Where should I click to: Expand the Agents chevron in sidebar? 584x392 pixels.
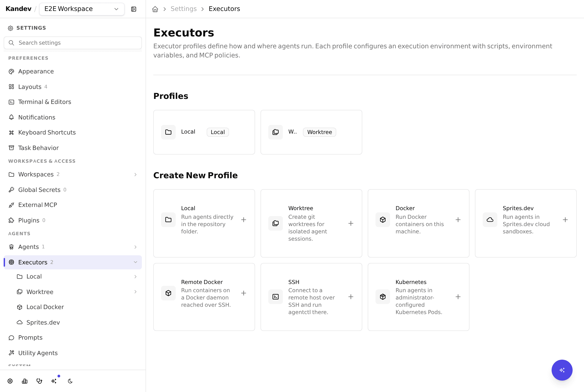[x=135, y=247]
